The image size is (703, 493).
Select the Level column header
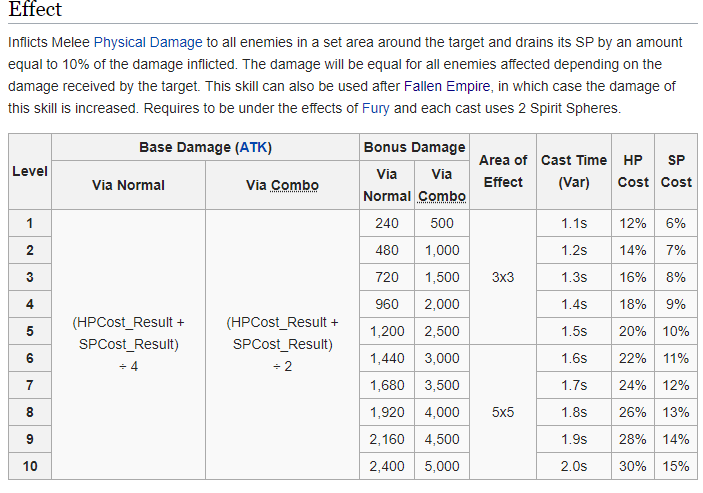click(30, 171)
